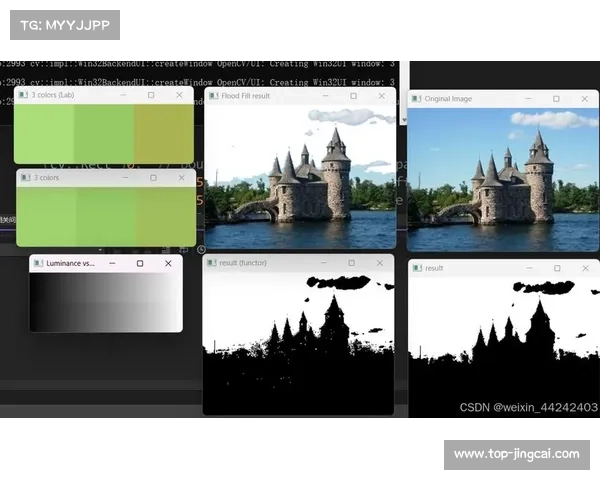Close the 3 colors (Lab) window
This screenshot has width=600, height=480.
(180, 95)
